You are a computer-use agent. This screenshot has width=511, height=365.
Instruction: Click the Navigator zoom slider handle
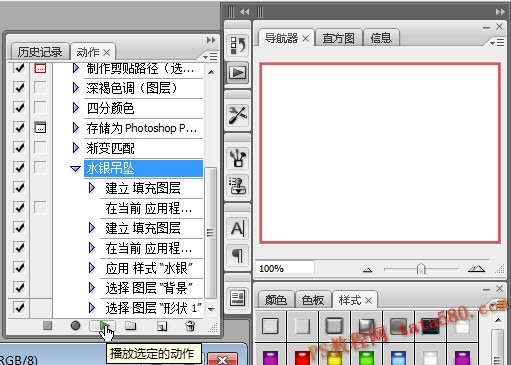[421, 269]
